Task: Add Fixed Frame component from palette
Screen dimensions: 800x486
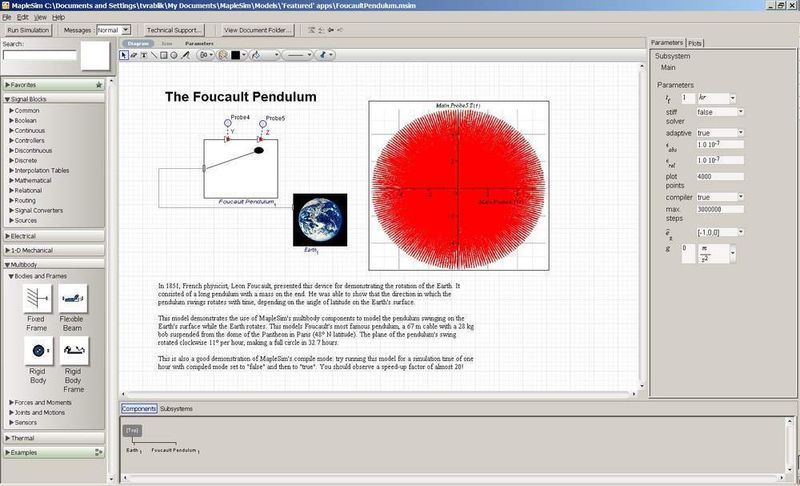Action: (37, 298)
